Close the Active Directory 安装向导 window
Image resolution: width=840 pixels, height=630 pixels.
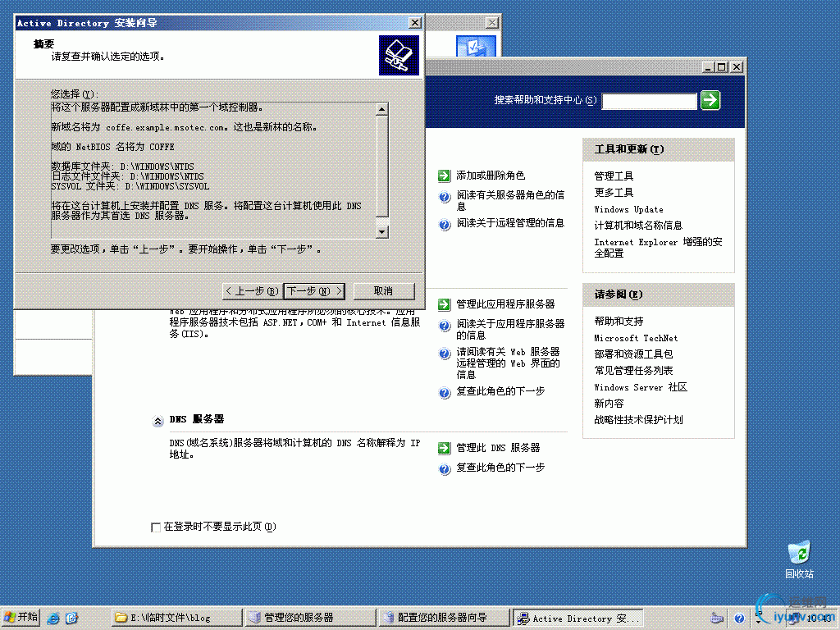414,22
